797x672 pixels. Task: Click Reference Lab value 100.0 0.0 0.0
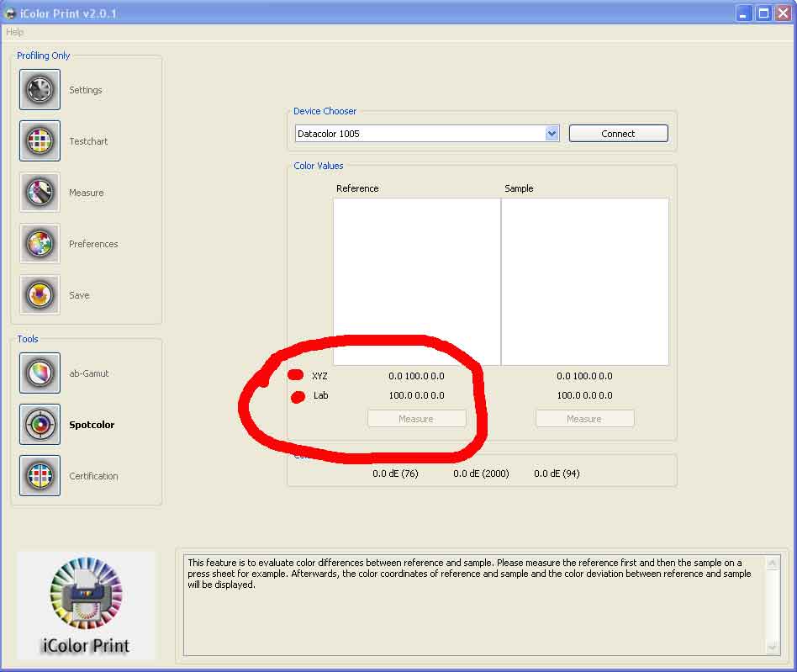416,395
